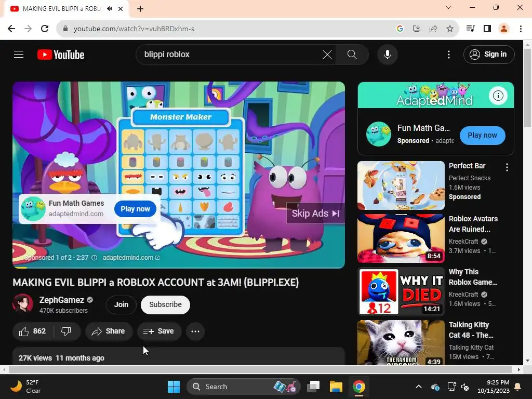The width and height of the screenshot is (532, 399).
Task: Subscribe to ZephGamez
Action: (165, 304)
